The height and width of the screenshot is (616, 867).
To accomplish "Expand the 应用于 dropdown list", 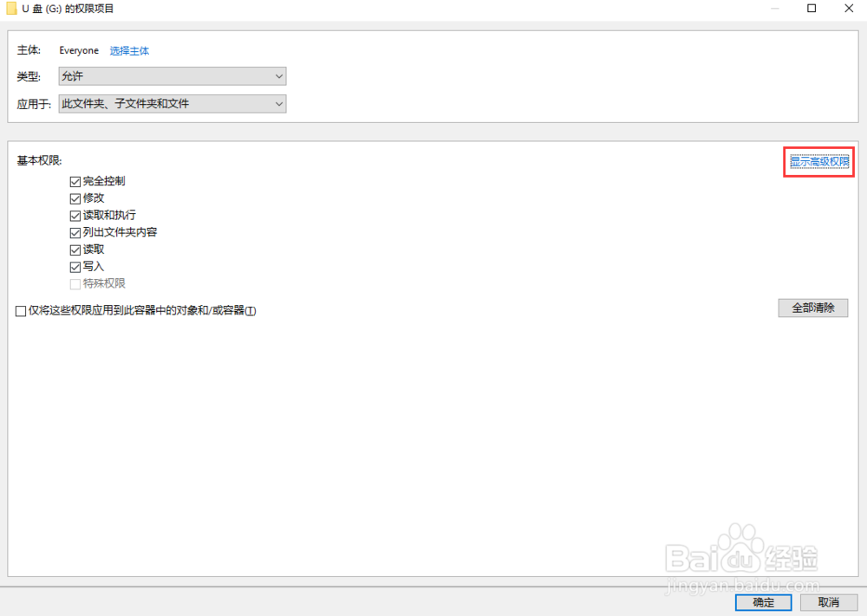I will click(173, 104).
